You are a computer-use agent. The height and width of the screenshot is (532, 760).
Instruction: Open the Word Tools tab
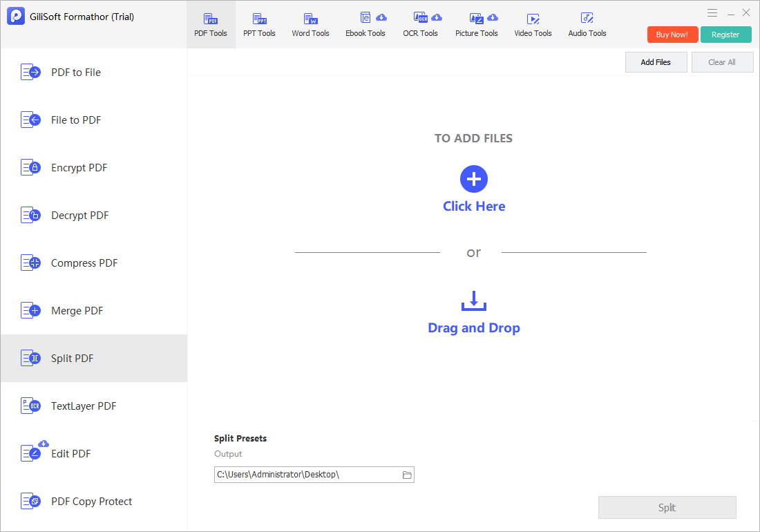310,25
